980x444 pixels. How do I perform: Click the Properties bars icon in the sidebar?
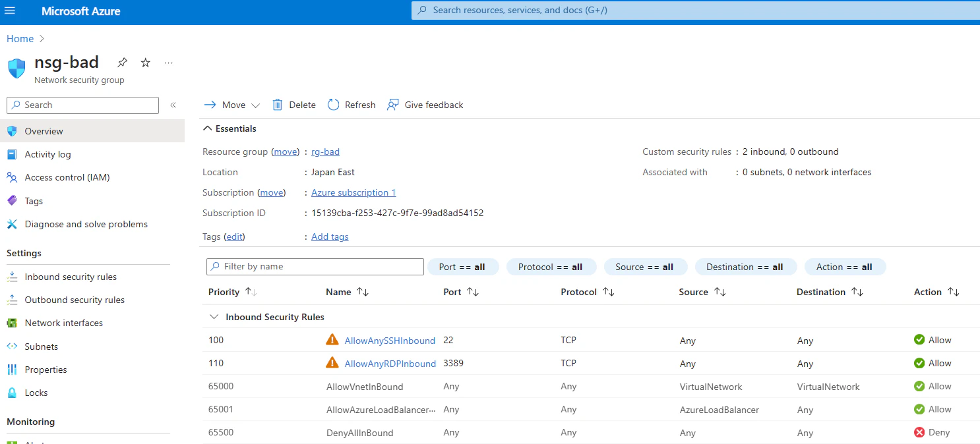(12, 370)
